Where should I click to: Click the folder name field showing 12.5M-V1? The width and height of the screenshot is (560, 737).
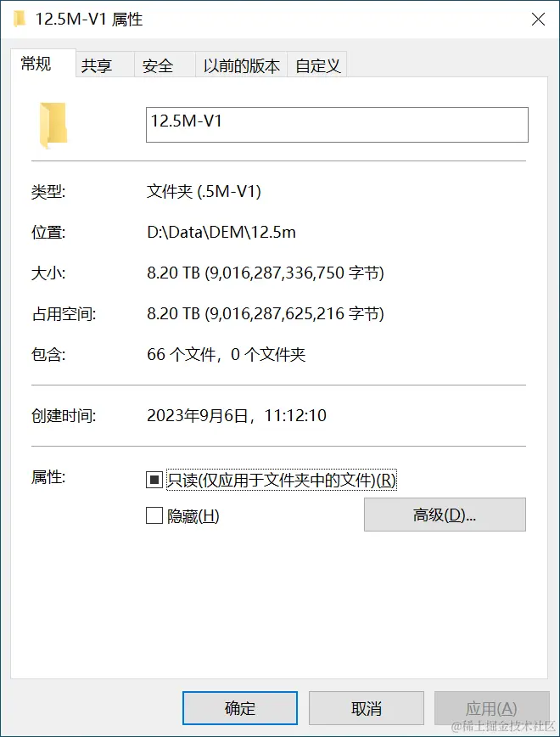tap(337, 125)
